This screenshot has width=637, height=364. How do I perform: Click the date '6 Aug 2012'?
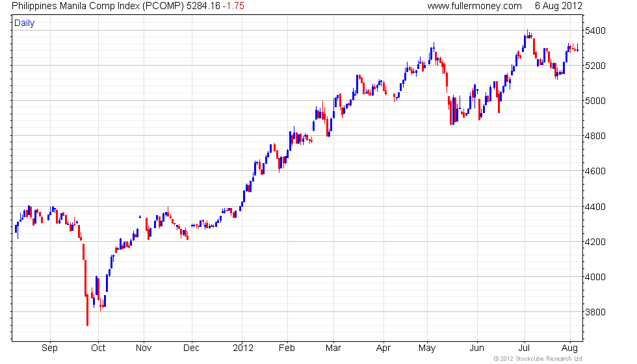pyautogui.click(x=558, y=6)
